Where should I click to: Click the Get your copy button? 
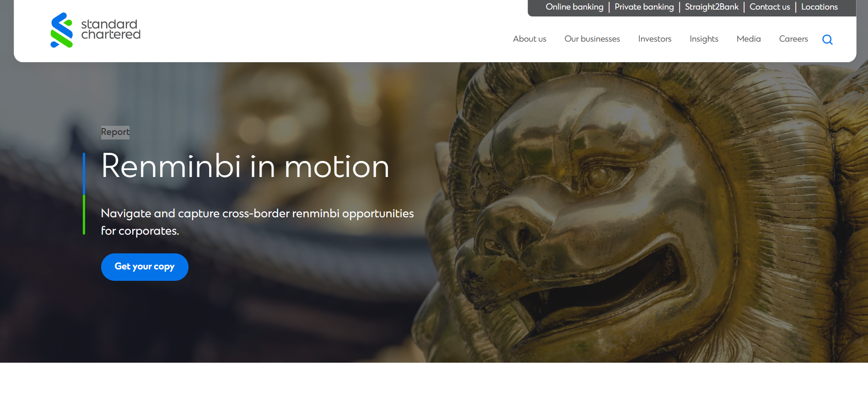[x=145, y=267]
